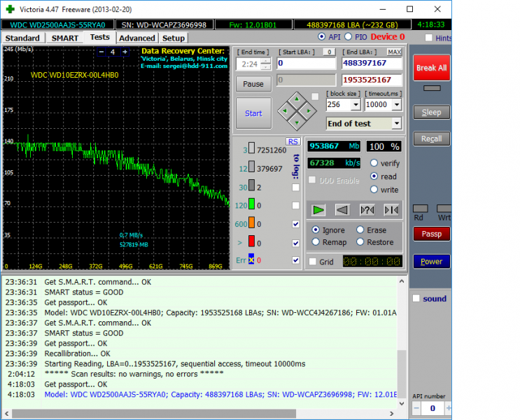This screenshot has width=520, height=420.
Task: Click the plus icon above the graph
Action: click(x=125, y=52)
